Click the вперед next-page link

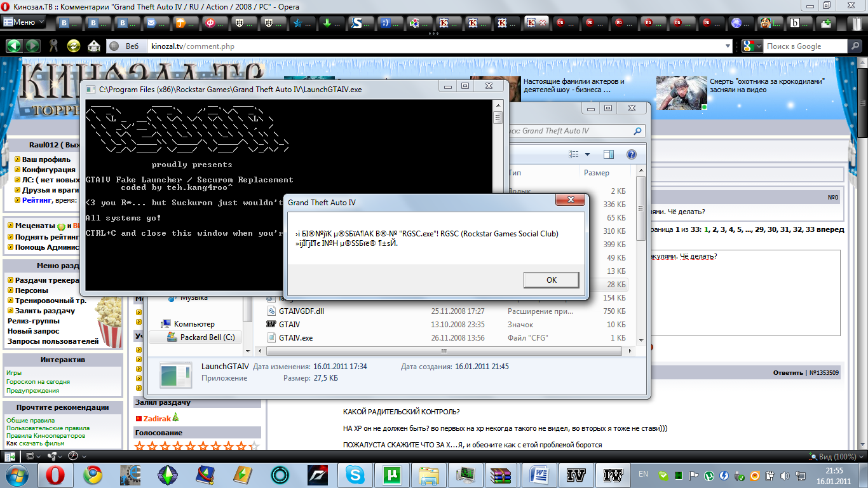point(831,229)
